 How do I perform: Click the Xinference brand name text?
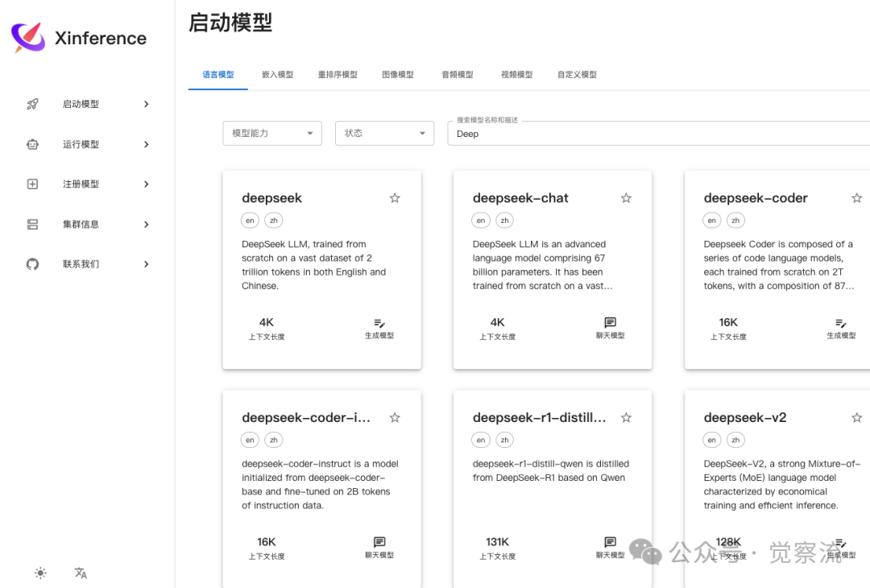click(101, 39)
